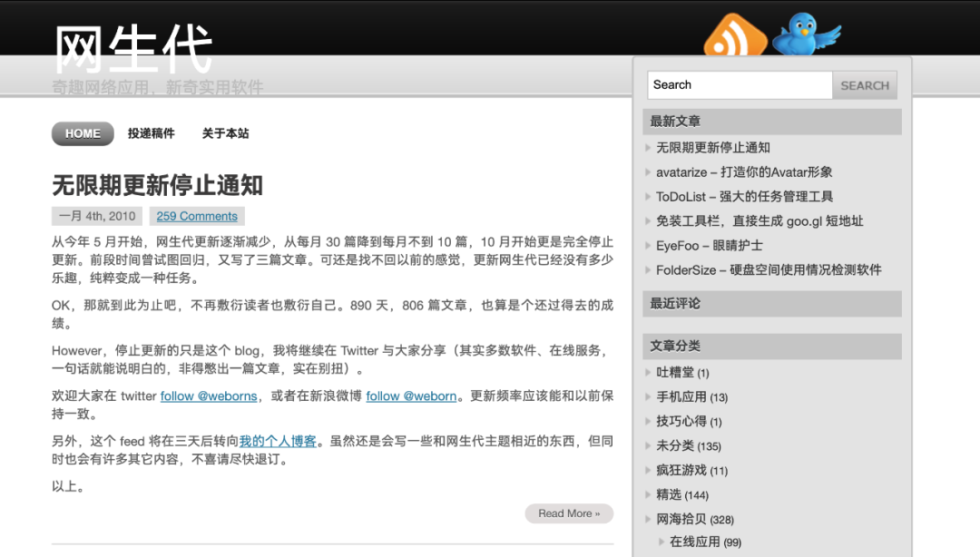Select the HOME navigation tab

point(83,133)
